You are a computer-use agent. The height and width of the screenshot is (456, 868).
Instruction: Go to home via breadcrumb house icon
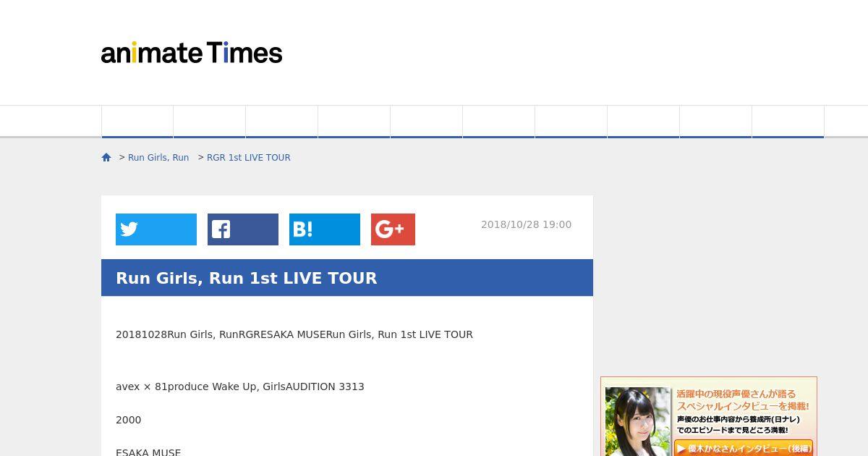[x=106, y=157]
